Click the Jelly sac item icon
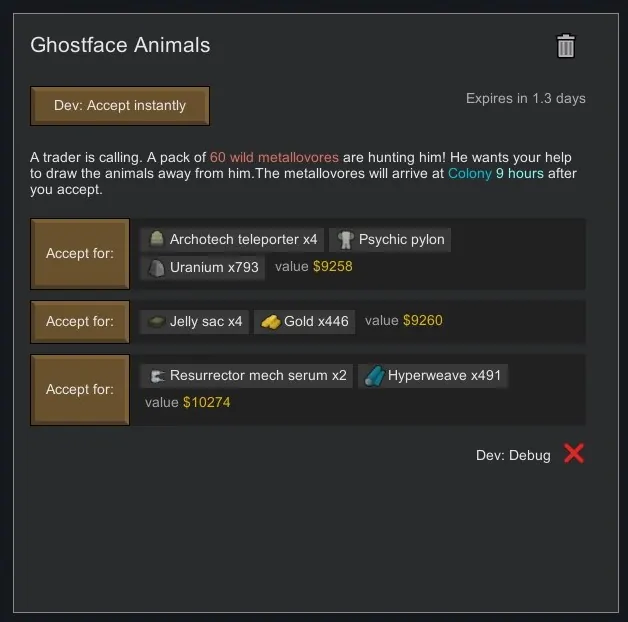 (x=155, y=322)
